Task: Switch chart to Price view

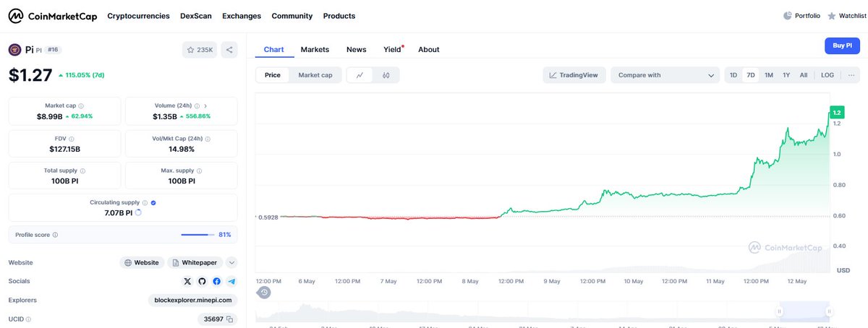Action: tap(273, 75)
